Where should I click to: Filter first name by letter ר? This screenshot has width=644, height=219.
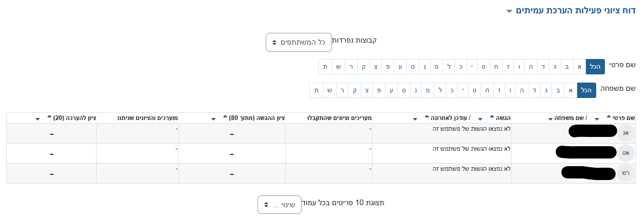point(352,67)
